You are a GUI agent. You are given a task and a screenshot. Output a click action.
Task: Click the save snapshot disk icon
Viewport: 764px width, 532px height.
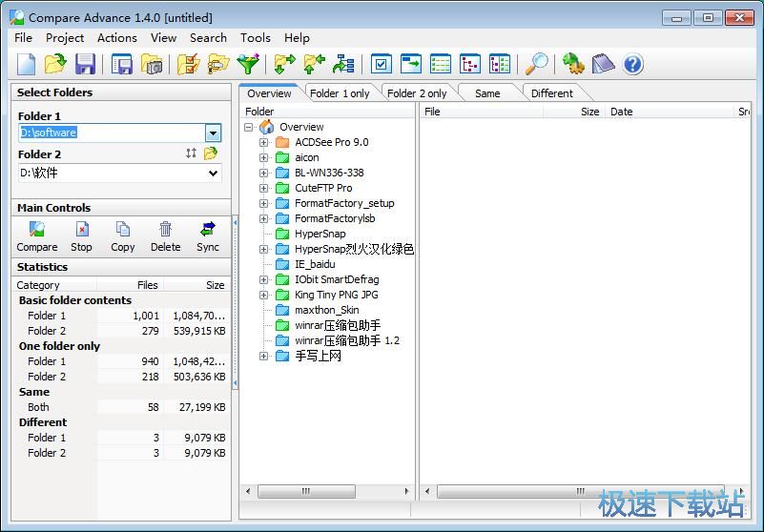point(122,64)
